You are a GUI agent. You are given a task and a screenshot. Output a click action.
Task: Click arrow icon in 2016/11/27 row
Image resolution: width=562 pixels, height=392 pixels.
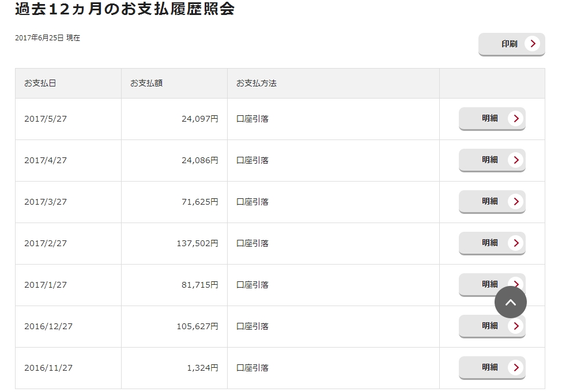[x=516, y=368]
